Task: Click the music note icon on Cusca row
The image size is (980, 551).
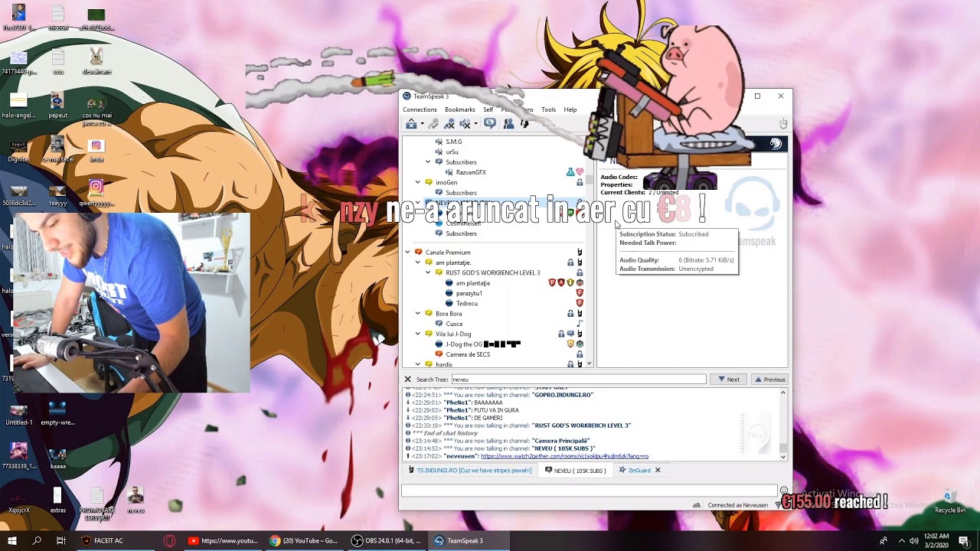Action: coord(580,324)
